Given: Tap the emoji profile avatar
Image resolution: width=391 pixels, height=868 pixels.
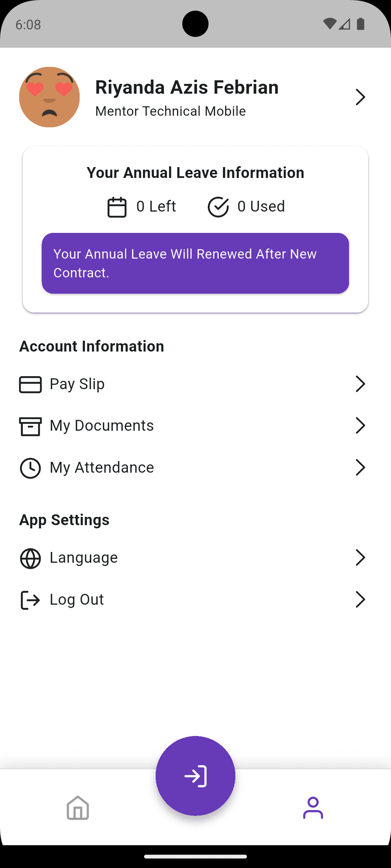Looking at the screenshot, I should (49, 97).
